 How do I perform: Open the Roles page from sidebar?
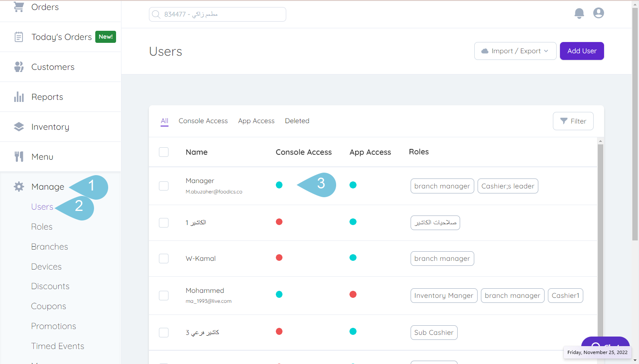(x=42, y=226)
